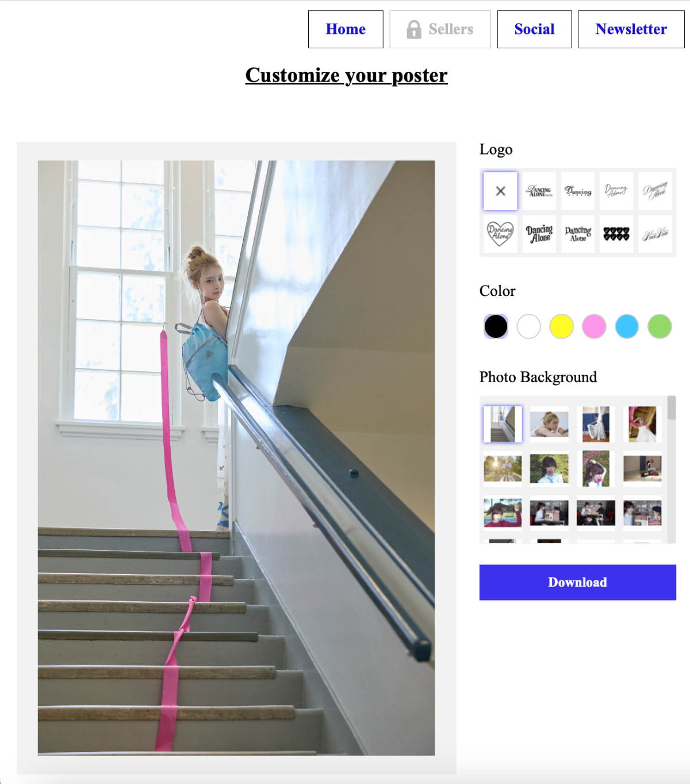
Task: Select the bold stacked Dancing Alone logo
Action: point(539,234)
